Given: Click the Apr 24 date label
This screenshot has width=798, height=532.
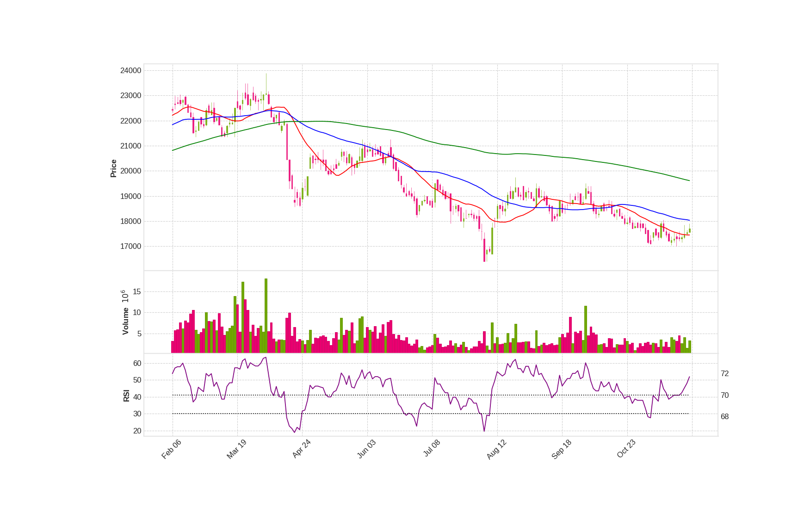Looking at the screenshot, I should point(302,449).
